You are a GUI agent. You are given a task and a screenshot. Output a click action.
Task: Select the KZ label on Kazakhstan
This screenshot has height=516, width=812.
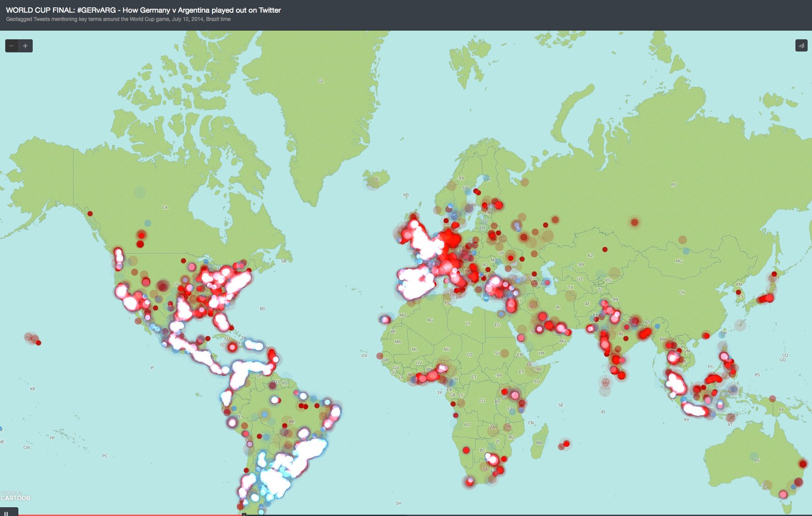(590, 256)
